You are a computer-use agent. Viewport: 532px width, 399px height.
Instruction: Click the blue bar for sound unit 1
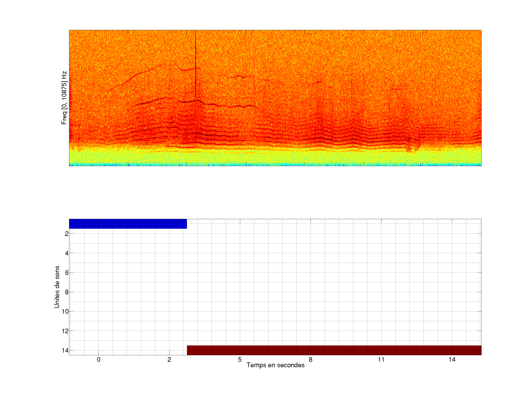coord(128,224)
